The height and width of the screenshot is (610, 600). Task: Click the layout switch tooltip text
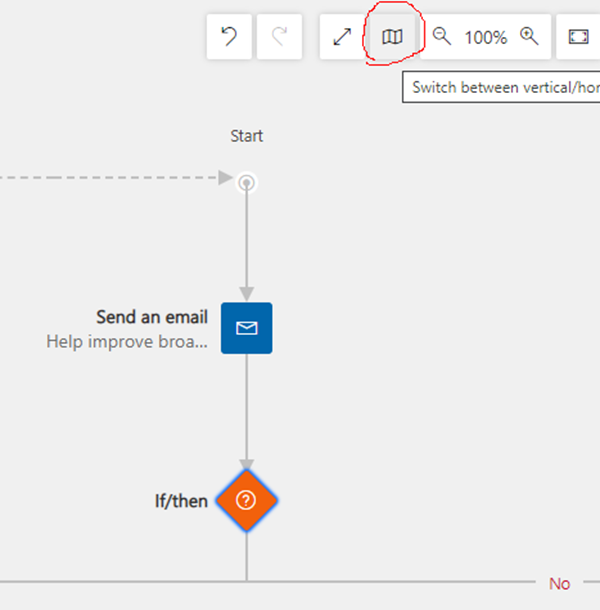click(x=500, y=87)
